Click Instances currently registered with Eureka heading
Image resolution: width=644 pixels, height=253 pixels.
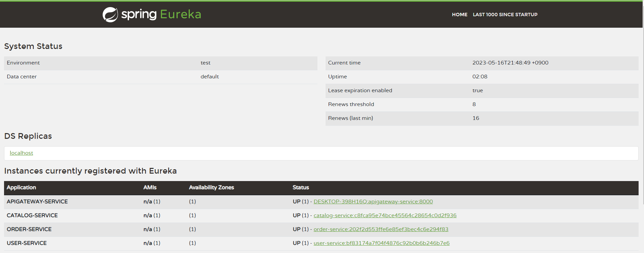coord(91,171)
